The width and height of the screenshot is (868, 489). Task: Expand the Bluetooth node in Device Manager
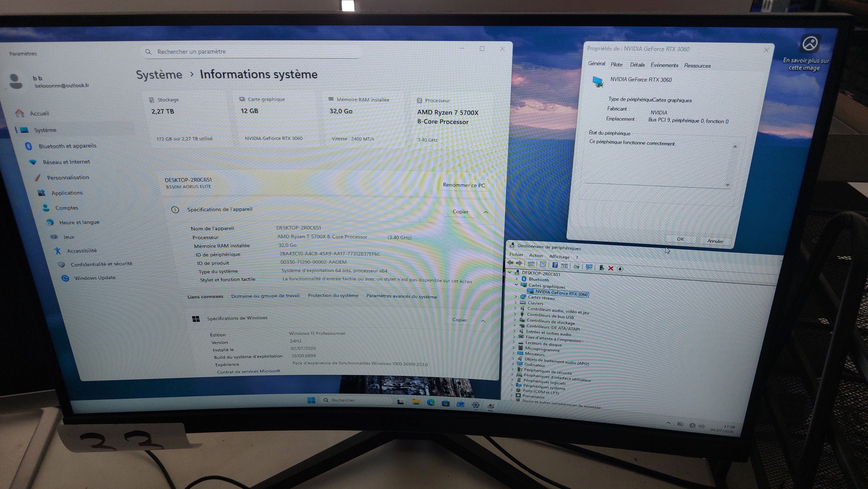tap(516, 279)
